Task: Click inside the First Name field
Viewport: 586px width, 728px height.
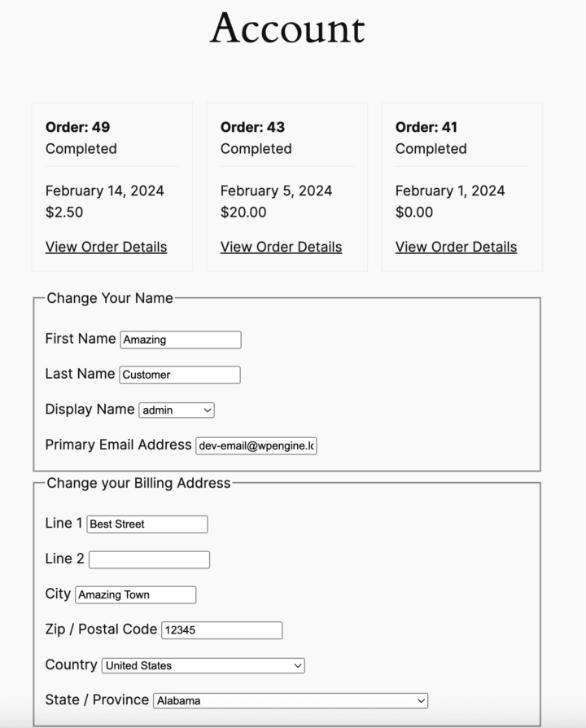Action: point(180,340)
